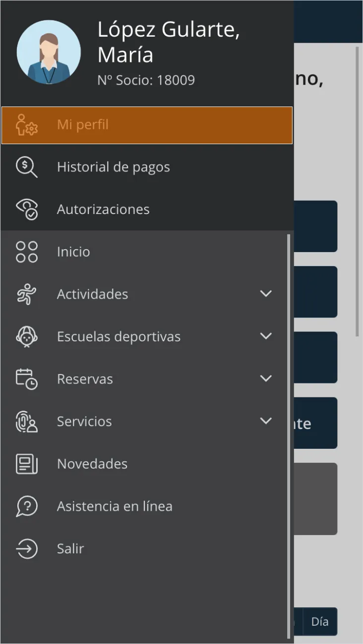Click the Salir exit arrow icon

[27, 549]
